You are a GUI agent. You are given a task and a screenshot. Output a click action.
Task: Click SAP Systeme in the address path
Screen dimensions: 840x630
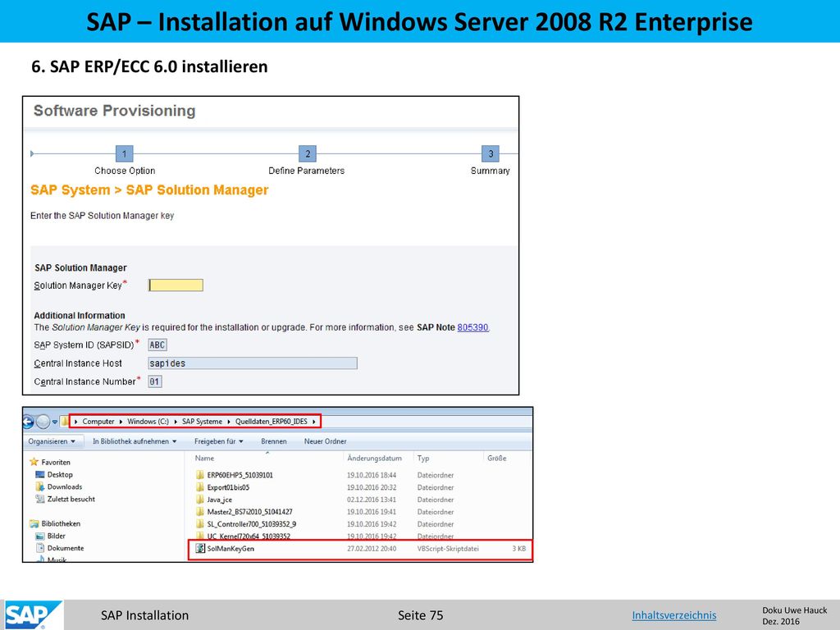202,422
